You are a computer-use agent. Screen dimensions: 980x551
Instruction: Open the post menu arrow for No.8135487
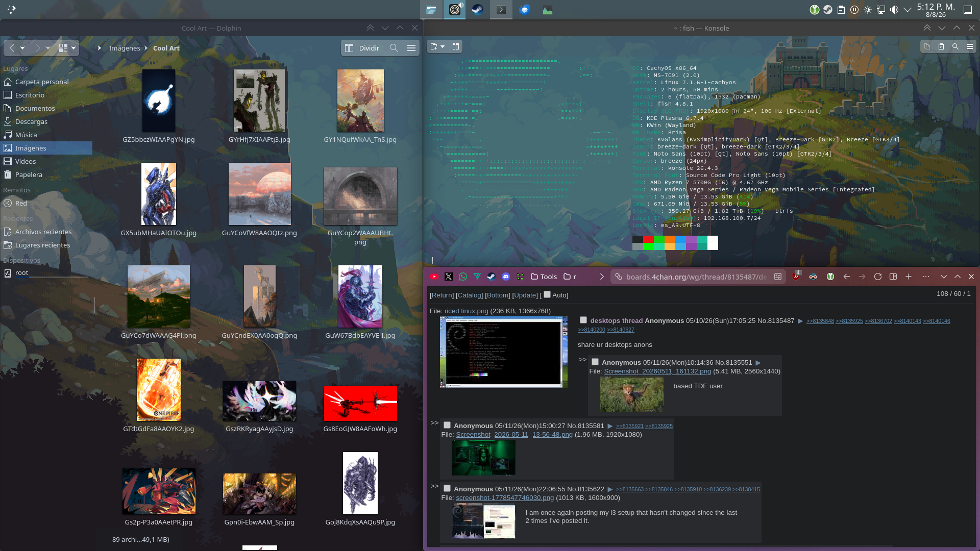coord(800,321)
